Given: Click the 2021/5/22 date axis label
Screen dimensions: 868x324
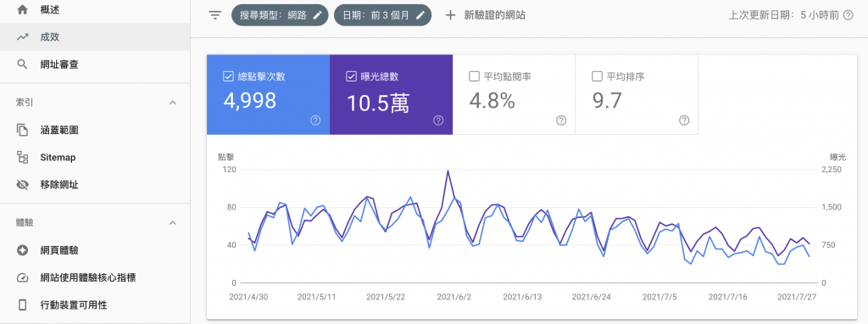Looking at the screenshot, I should [x=386, y=297].
